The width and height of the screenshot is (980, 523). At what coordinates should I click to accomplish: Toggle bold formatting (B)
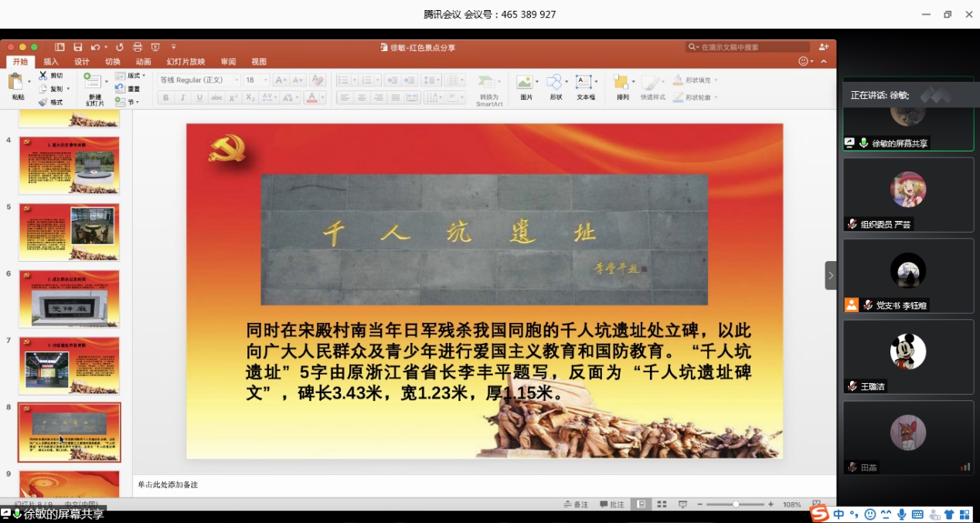[x=165, y=98]
